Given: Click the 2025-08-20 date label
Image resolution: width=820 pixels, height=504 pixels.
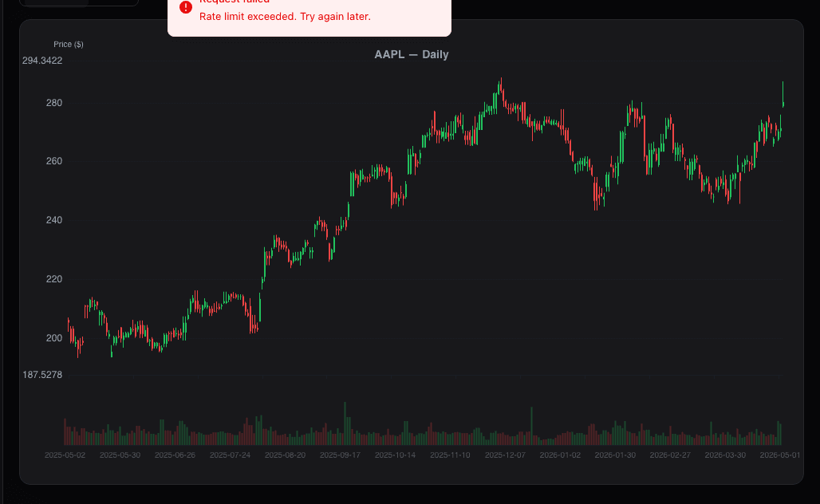Looking at the screenshot, I should pyautogui.click(x=285, y=455).
